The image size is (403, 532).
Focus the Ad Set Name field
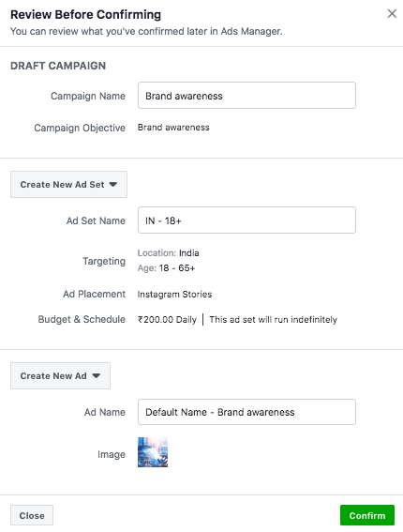(x=246, y=220)
